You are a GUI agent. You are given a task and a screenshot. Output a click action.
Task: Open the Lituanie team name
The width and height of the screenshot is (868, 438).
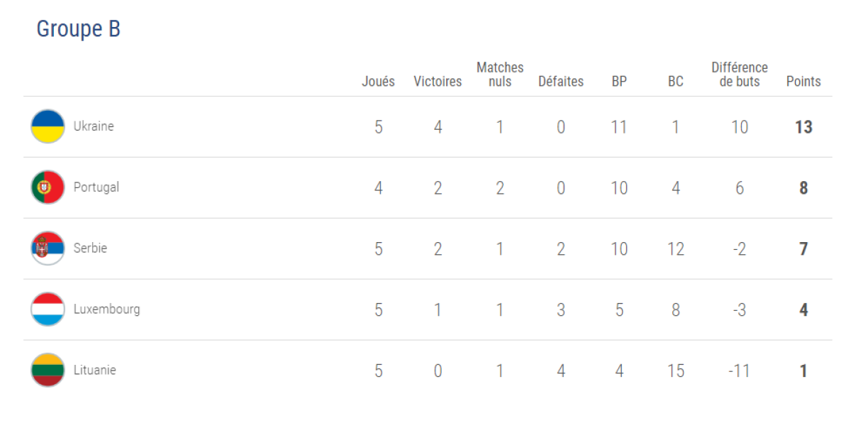tap(94, 371)
